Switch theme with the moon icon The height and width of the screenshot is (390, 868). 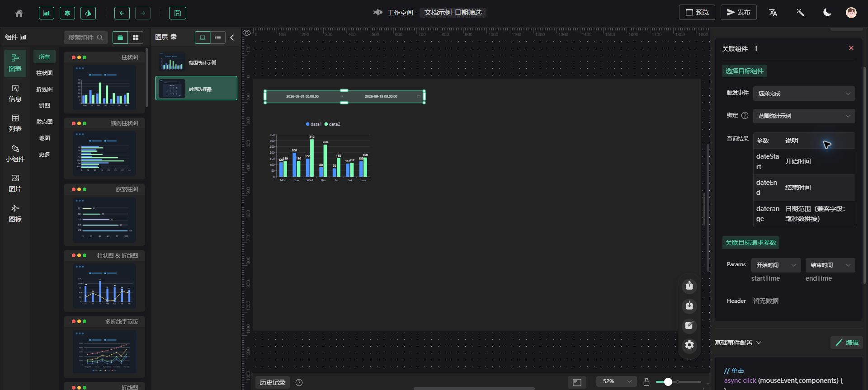827,13
